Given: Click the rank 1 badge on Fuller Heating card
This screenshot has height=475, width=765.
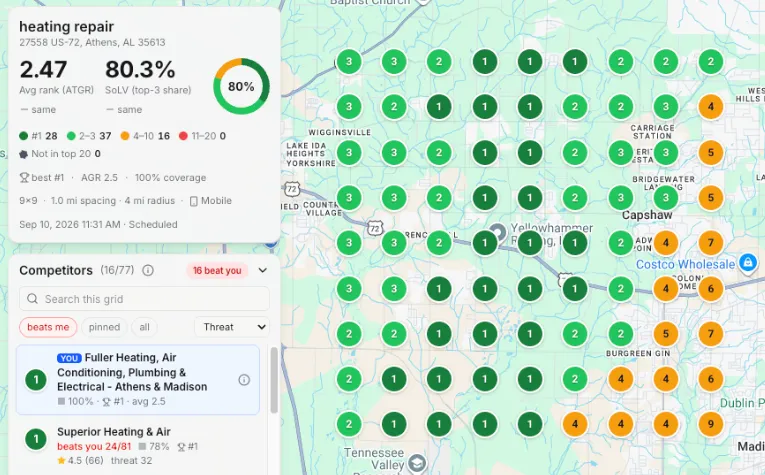Looking at the screenshot, I should coord(36,380).
